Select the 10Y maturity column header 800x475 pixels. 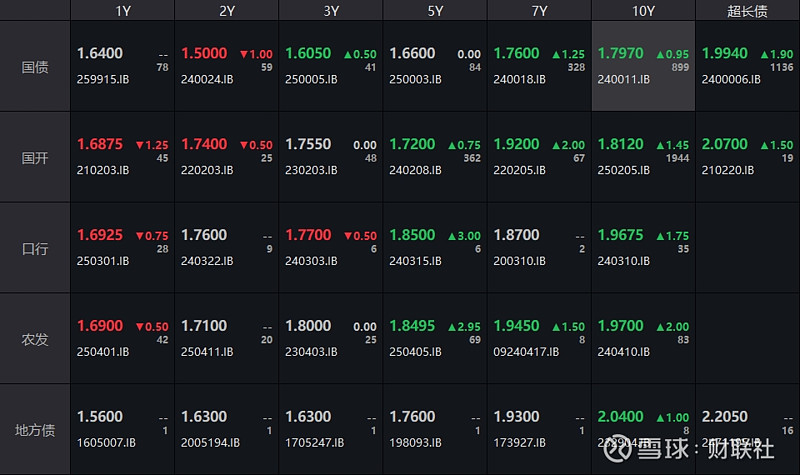pyautogui.click(x=644, y=11)
